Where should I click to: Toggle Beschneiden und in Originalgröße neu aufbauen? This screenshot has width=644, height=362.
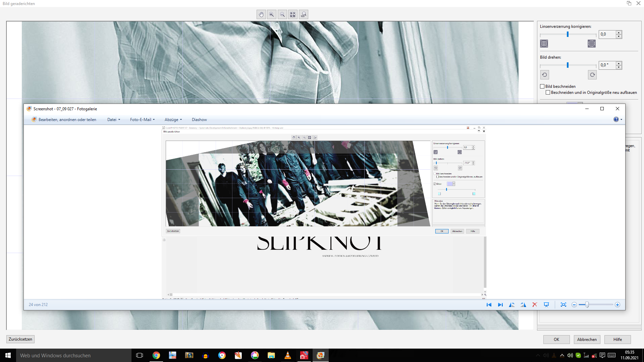pos(548,93)
